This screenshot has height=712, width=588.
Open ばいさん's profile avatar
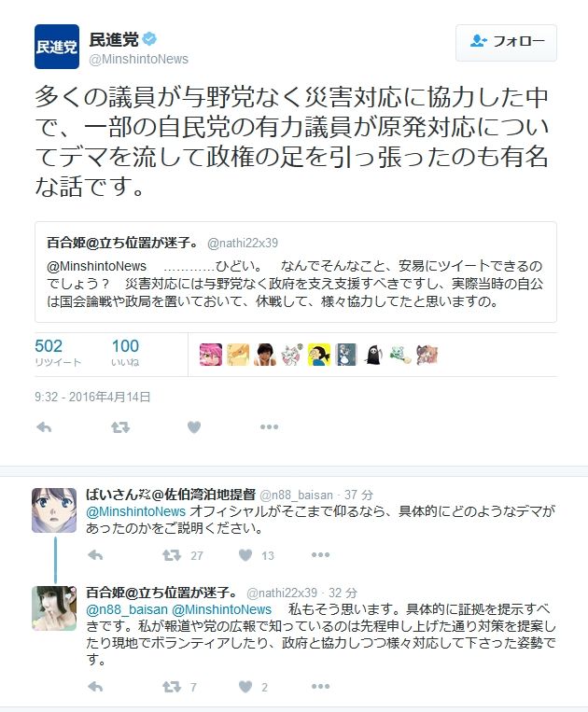(x=54, y=510)
